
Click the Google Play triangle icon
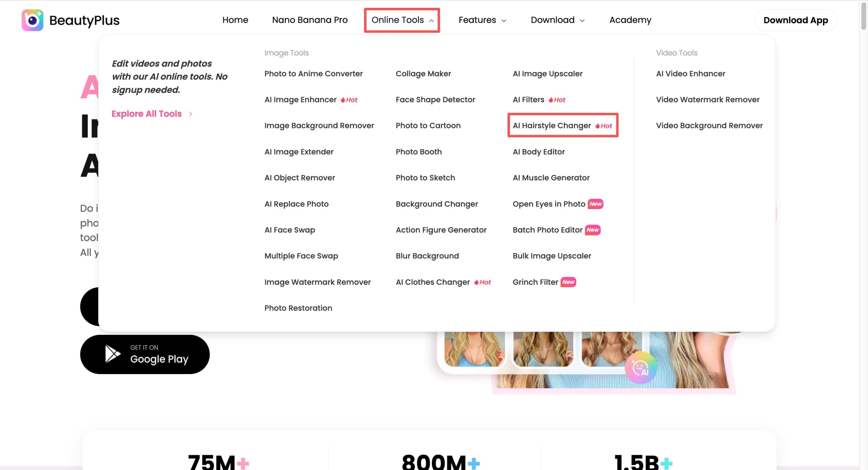point(113,354)
